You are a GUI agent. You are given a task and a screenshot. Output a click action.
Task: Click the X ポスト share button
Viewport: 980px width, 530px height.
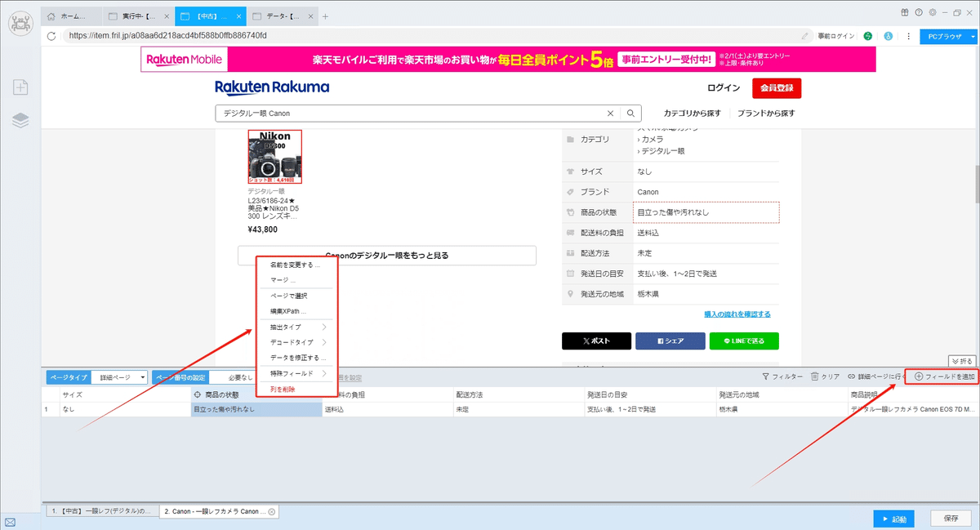[x=596, y=341]
